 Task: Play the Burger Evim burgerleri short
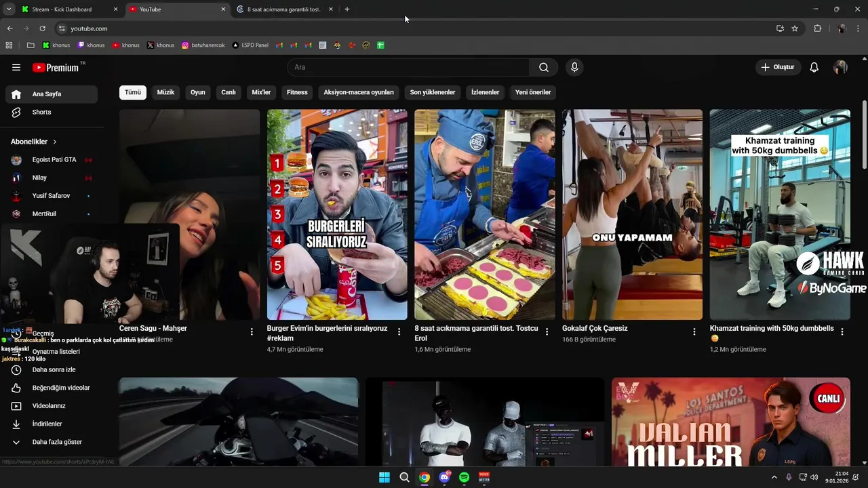pos(337,215)
